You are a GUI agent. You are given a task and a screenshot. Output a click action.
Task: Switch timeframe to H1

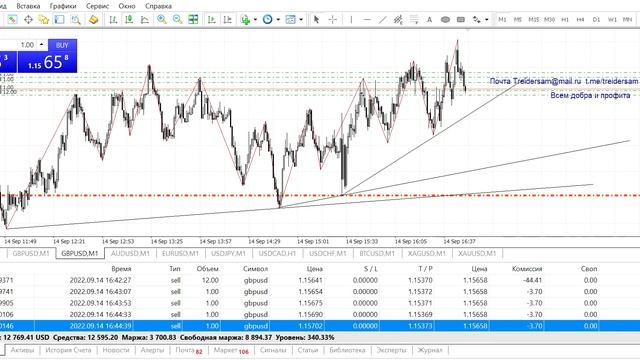(x=565, y=19)
